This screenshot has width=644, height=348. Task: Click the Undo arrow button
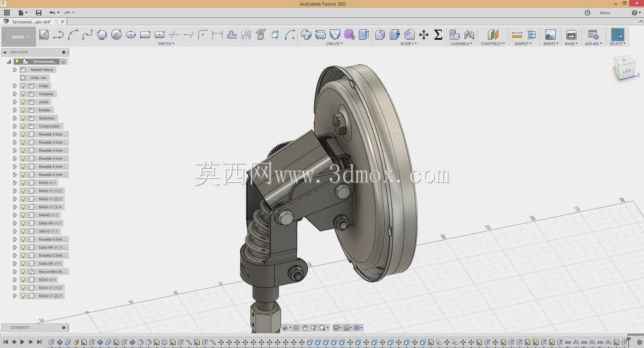click(x=52, y=13)
